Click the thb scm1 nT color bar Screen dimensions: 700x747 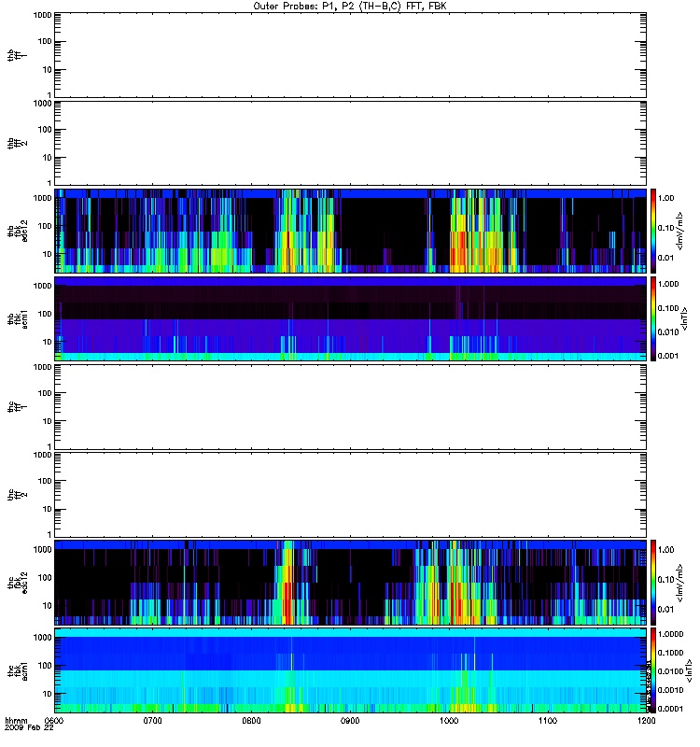tap(653, 318)
